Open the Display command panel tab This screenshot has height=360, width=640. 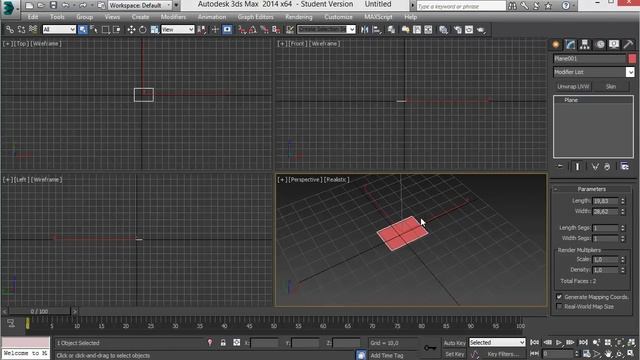pos(614,44)
